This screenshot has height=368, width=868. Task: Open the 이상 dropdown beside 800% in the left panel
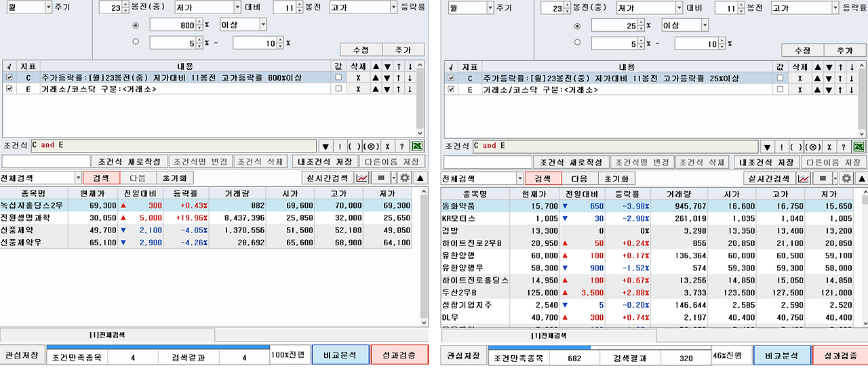263,24
